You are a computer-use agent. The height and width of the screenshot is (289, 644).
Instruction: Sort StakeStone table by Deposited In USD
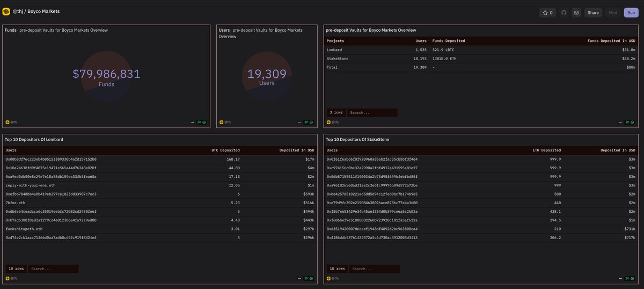(618, 150)
